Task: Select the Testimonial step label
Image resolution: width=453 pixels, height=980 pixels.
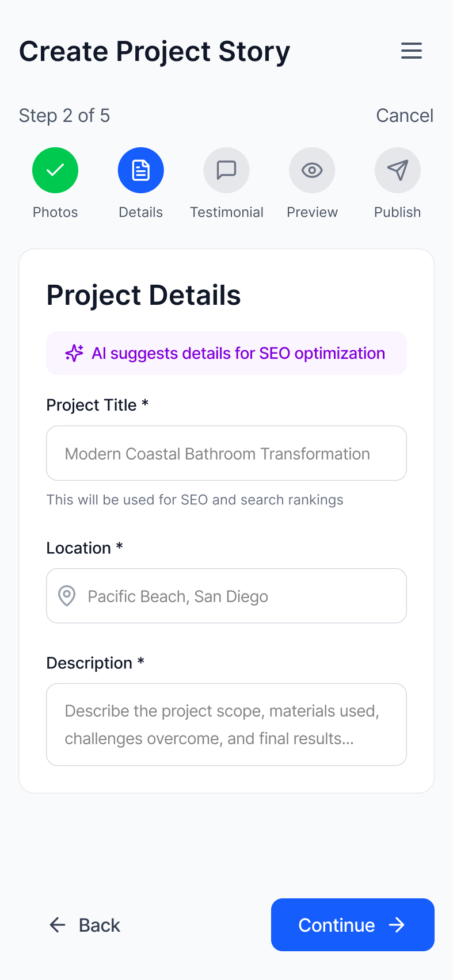Action: pos(227,212)
